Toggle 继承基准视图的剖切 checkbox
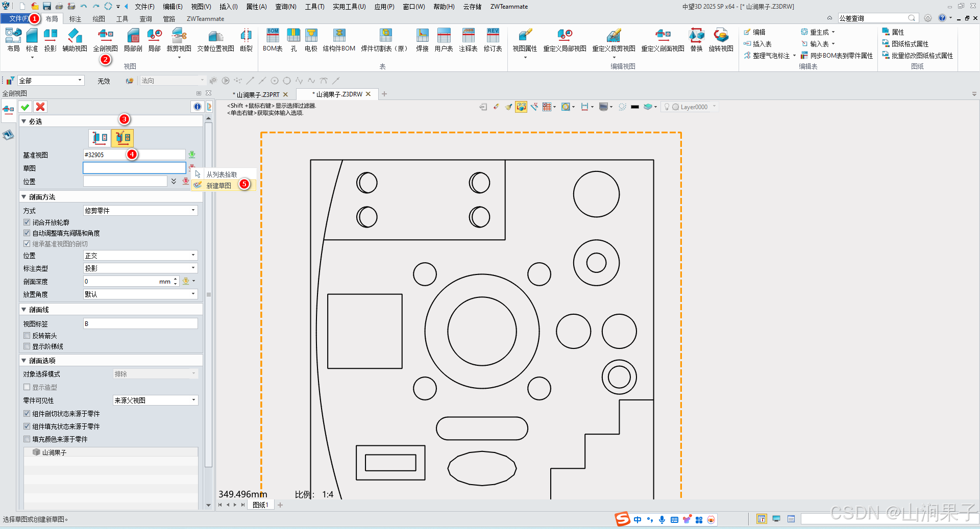The width and height of the screenshot is (980, 529). coord(27,244)
